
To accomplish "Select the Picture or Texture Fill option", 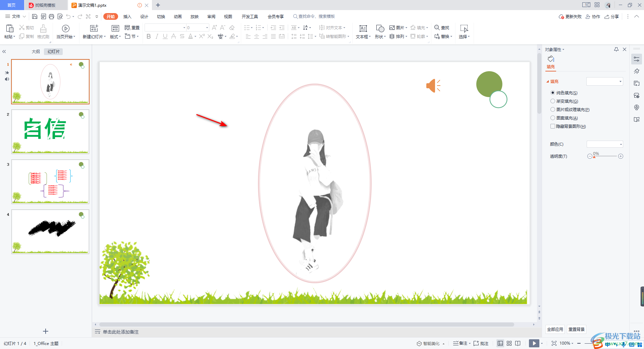I will pyautogui.click(x=553, y=109).
